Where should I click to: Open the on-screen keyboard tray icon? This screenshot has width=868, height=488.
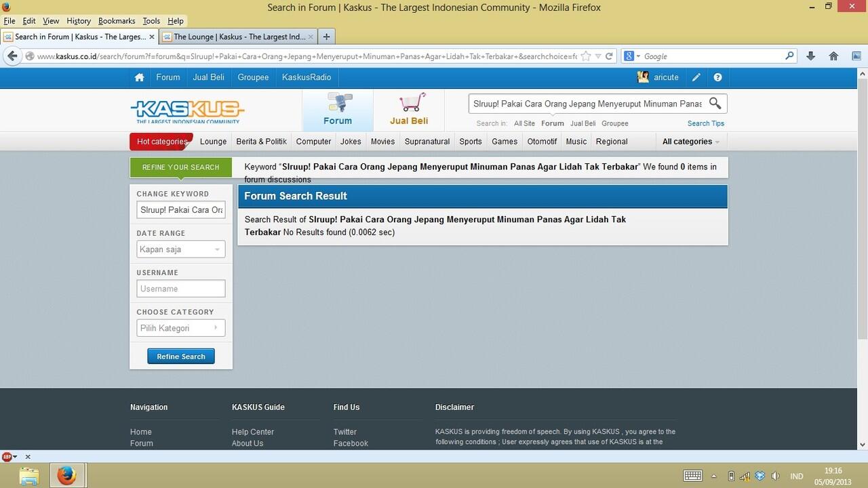point(692,476)
